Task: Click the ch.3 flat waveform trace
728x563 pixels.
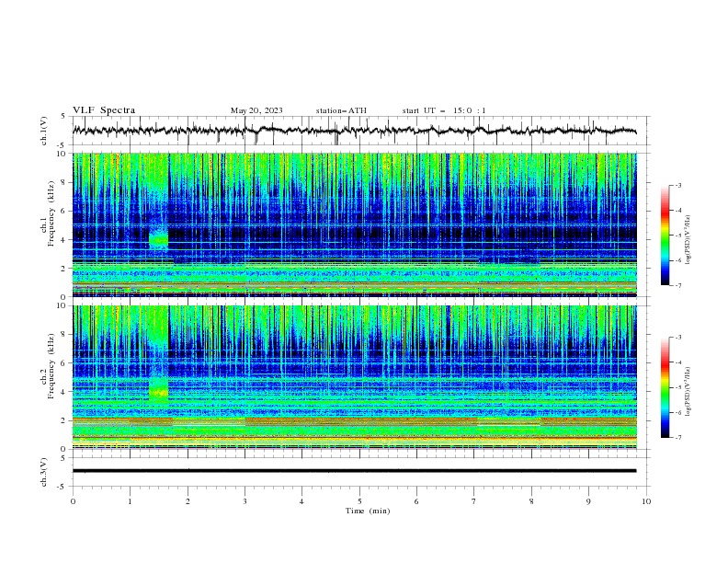Action: tap(354, 471)
